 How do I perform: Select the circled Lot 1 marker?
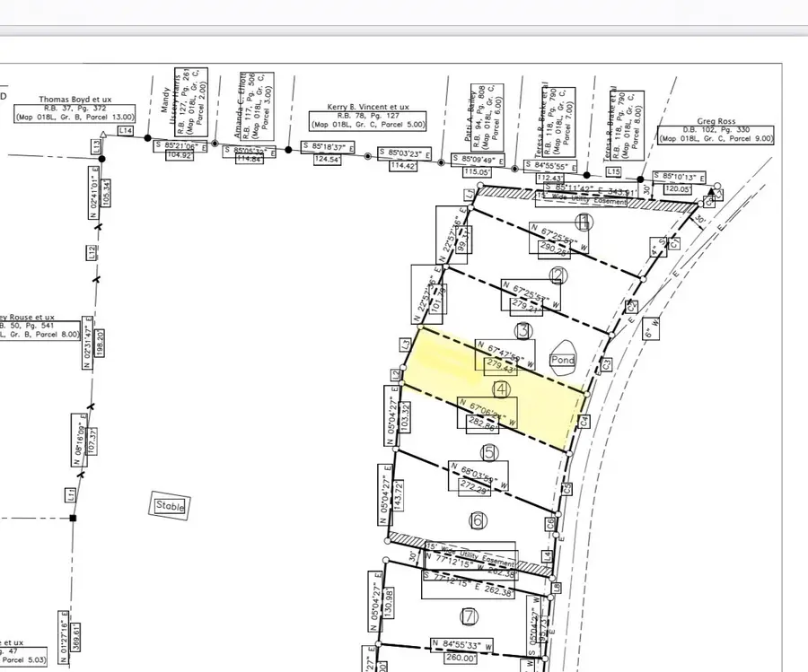pyautogui.click(x=584, y=223)
